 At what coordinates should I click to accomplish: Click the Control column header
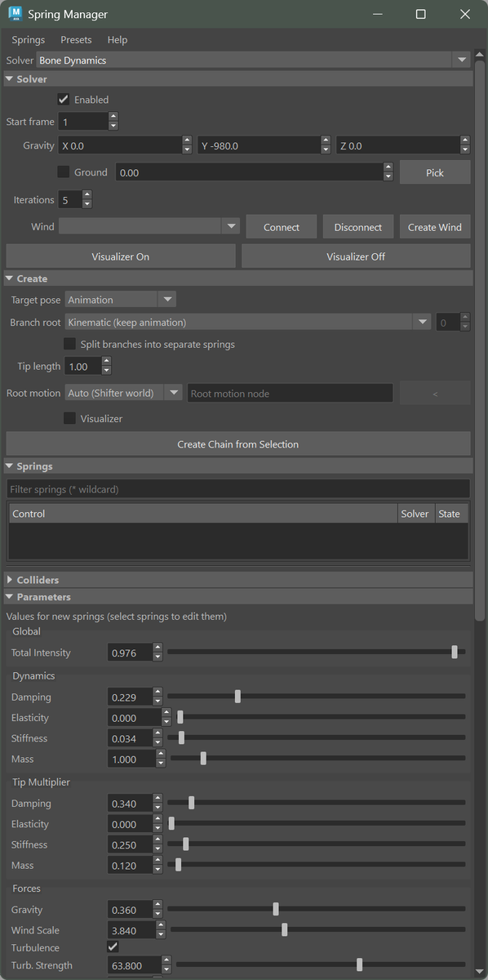point(203,514)
